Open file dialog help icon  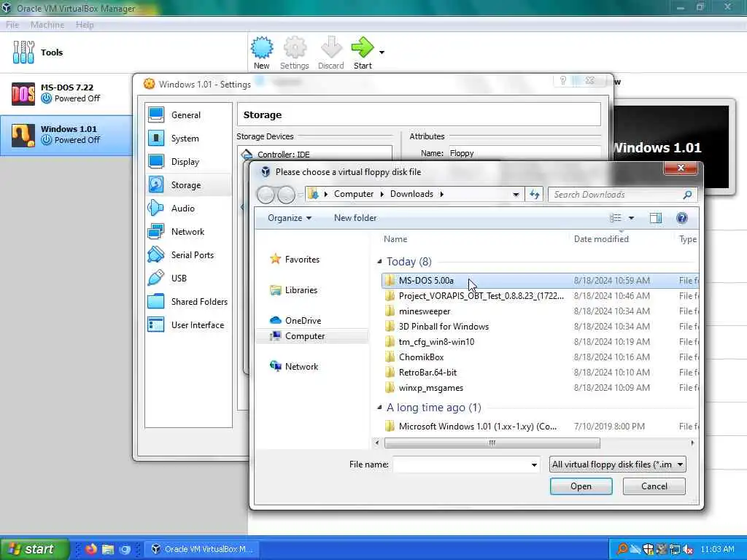(x=682, y=218)
